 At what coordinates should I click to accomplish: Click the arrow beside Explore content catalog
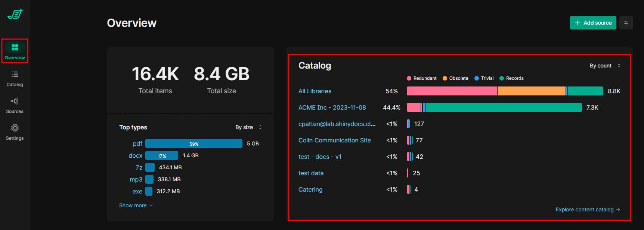pos(618,209)
